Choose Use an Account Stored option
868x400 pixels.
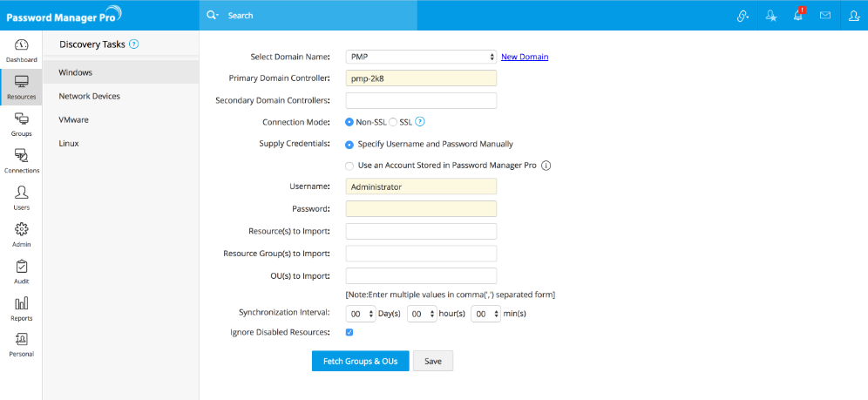tap(349, 166)
